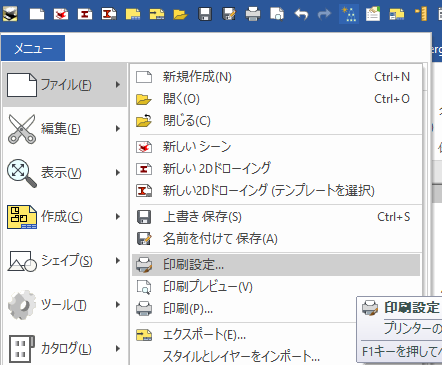Select スタイルとレイヤーをインポート... menu entry
This screenshot has height=365, width=442.
pyautogui.click(x=245, y=356)
